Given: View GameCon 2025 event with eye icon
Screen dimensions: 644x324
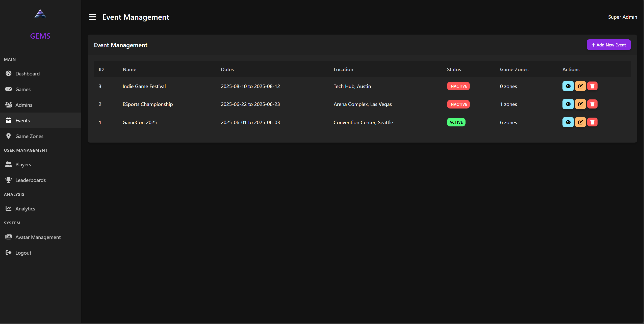Looking at the screenshot, I should click(568, 122).
